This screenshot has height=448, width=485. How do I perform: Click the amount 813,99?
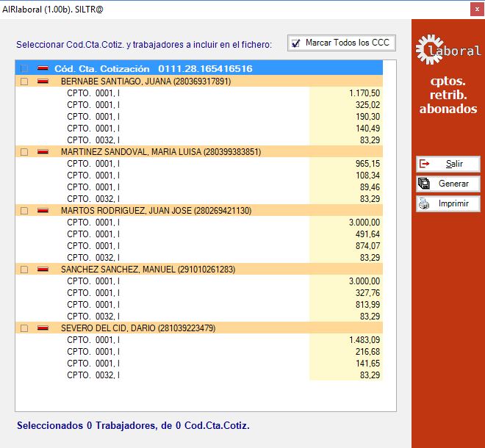[367, 305]
